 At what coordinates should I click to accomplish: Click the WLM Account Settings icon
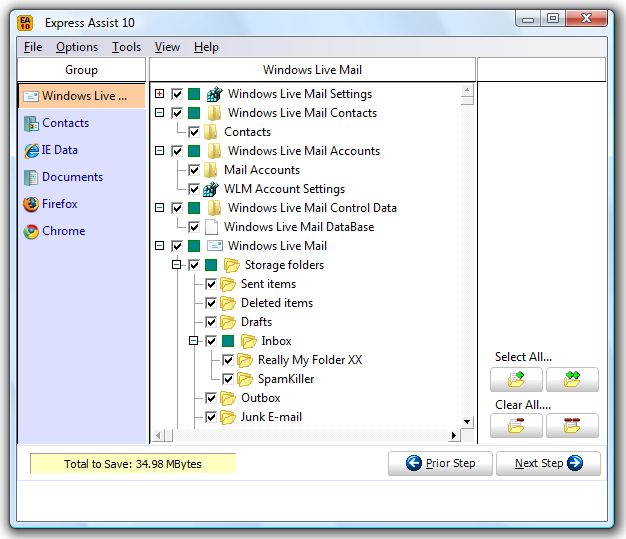tap(211, 189)
